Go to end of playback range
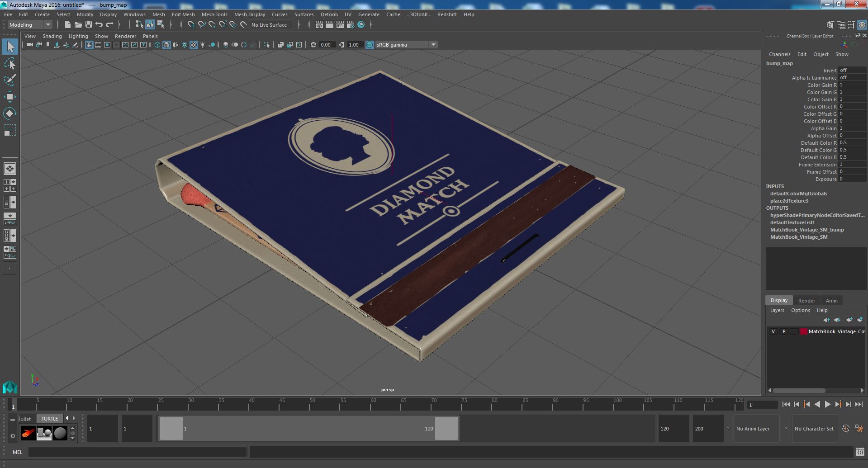Image resolution: width=868 pixels, height=468 pixels. tap(859, 405)
